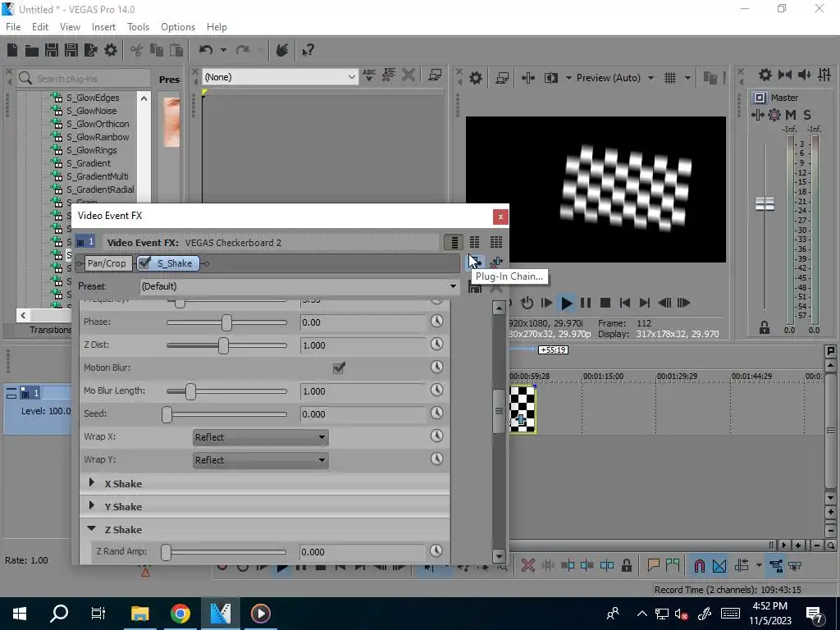The image size is (840, 630).
Task: Open a project with the folder icon
Action: pos(32,50)
